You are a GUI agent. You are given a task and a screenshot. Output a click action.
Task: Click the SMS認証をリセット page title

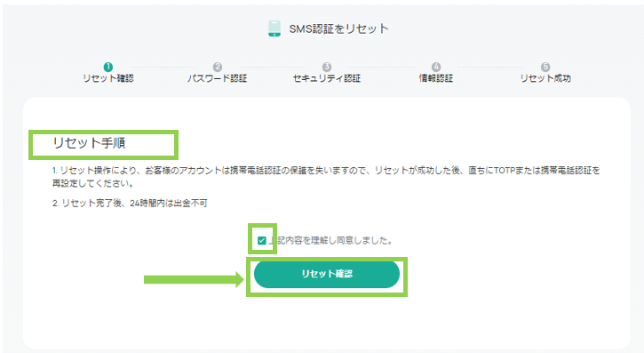[338, 28]
